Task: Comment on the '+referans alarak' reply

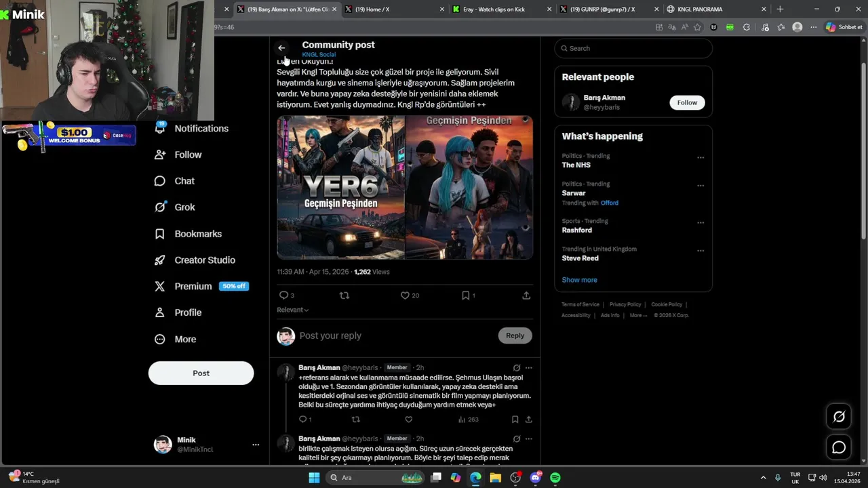Action: pyautogui.click(x=304, y=420)
